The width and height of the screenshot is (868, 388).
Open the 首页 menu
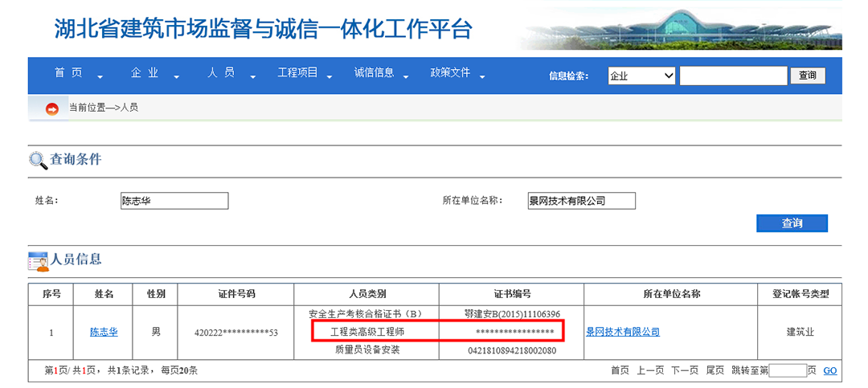68,73
